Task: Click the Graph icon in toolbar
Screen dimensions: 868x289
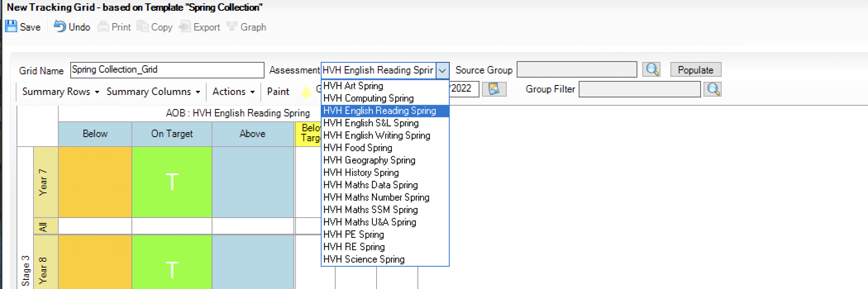Action: coord(231,27)
